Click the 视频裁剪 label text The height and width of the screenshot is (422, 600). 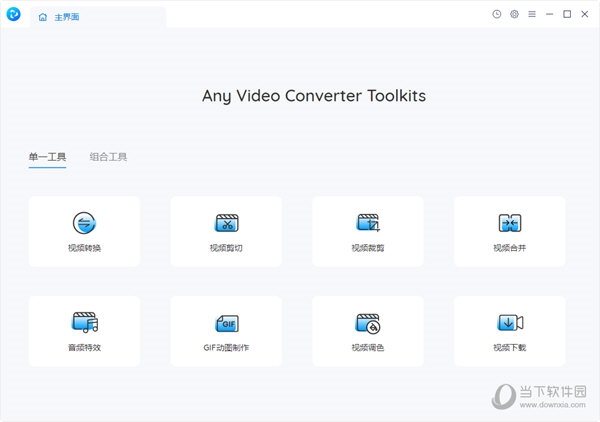pyautogui.click(x=368, y=248)
